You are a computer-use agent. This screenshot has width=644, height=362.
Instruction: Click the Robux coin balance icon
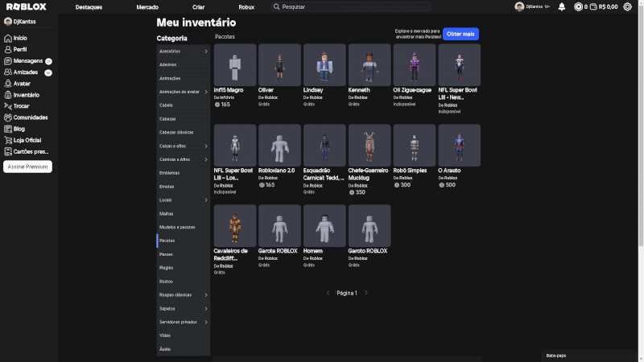(x=578, y=6)
